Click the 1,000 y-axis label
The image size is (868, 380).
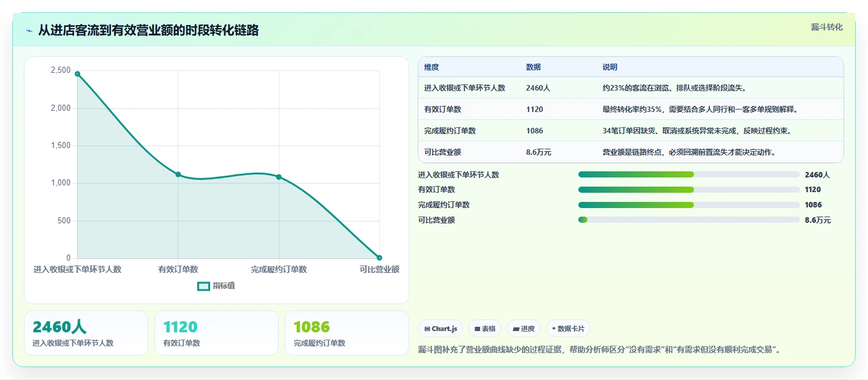[61, 183]
